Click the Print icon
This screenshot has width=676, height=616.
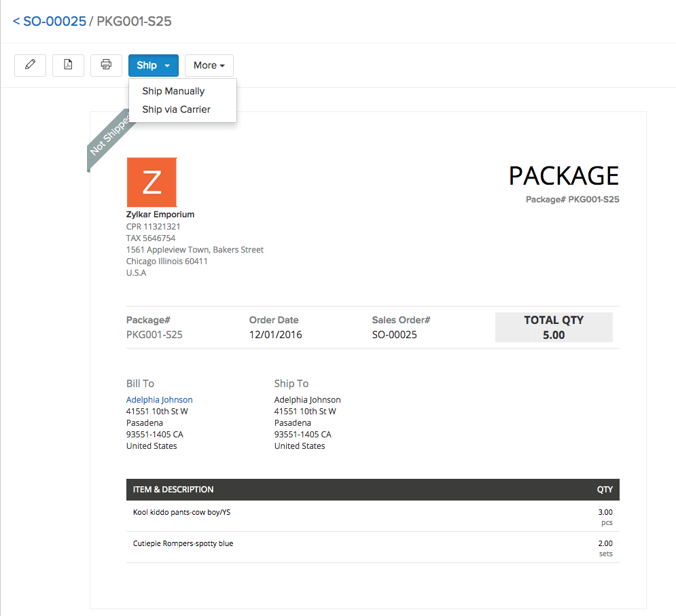[106, 65]
